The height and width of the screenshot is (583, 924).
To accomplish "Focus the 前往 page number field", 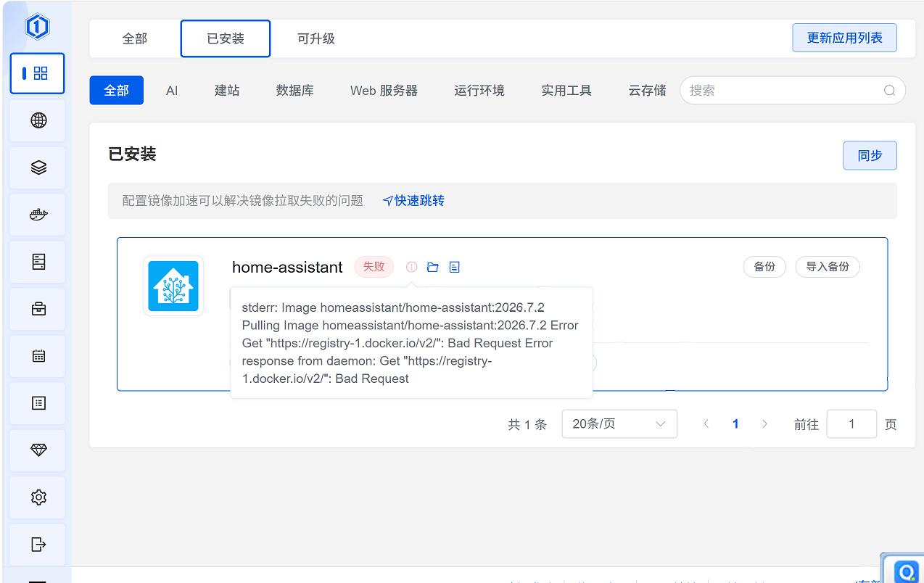I will tap(851, 424).
